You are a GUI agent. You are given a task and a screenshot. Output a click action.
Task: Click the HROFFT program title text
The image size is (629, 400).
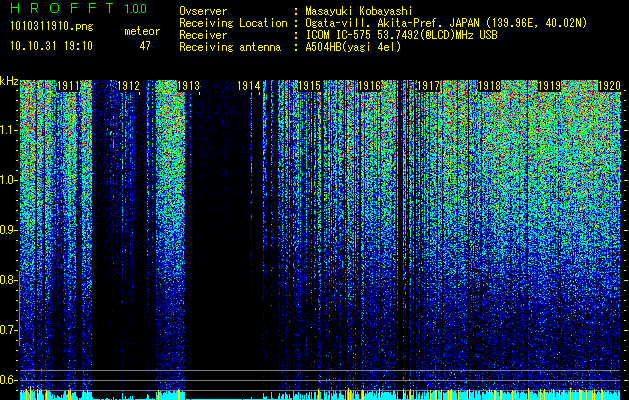(62, 8)
